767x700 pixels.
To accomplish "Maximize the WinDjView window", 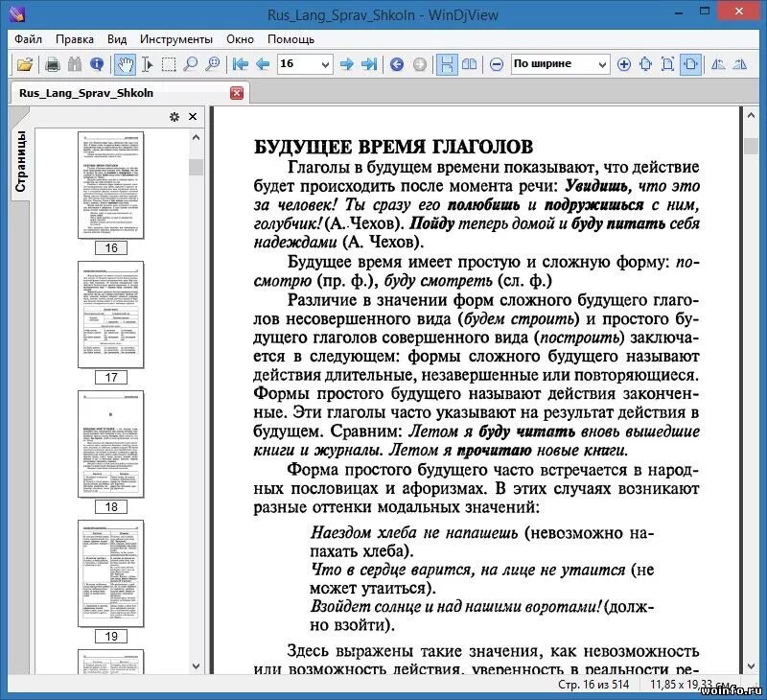I will pyautogui.click(x=705, y=11).
